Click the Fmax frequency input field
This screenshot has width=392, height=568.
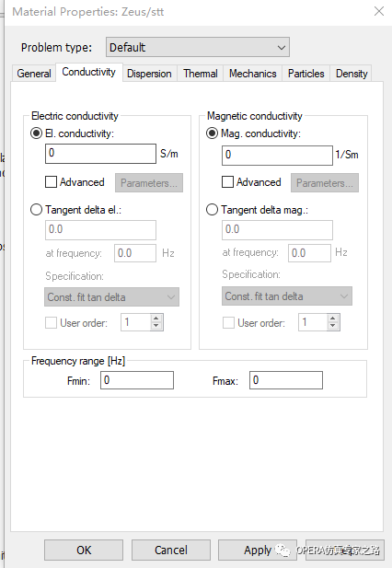click(286, 380)
